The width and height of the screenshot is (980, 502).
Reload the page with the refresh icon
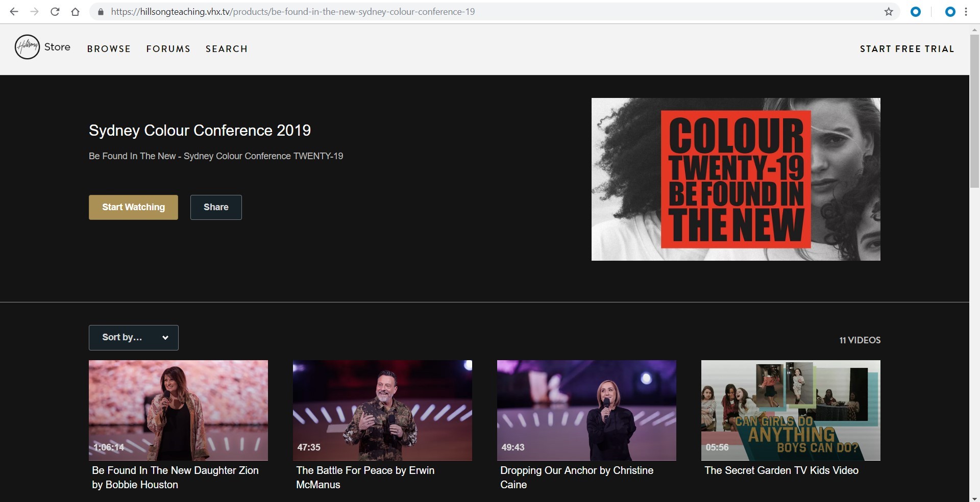55,12
